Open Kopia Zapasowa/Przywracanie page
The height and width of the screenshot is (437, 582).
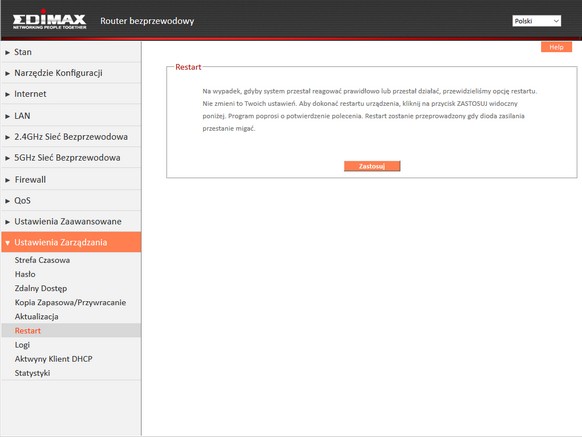point(70,302)
